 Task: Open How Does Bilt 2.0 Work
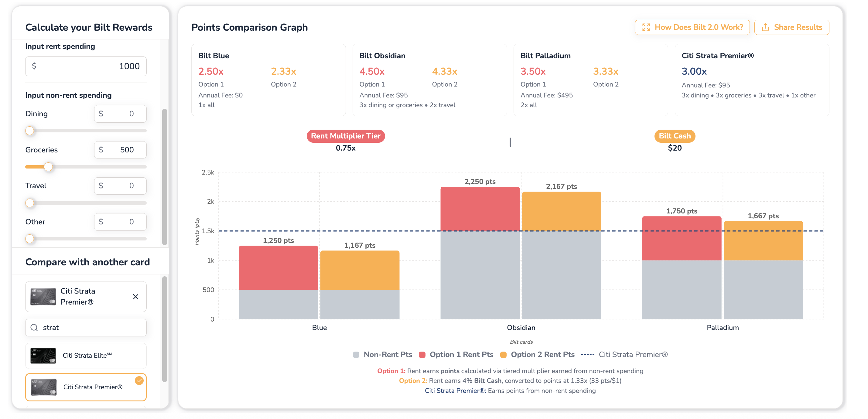point(692,27)
